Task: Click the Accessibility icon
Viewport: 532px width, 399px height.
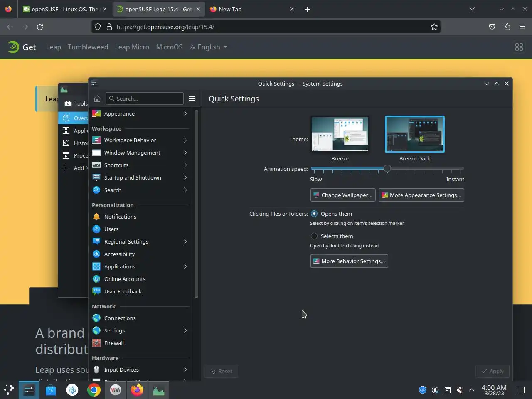Action: click(x=96, y=254)
